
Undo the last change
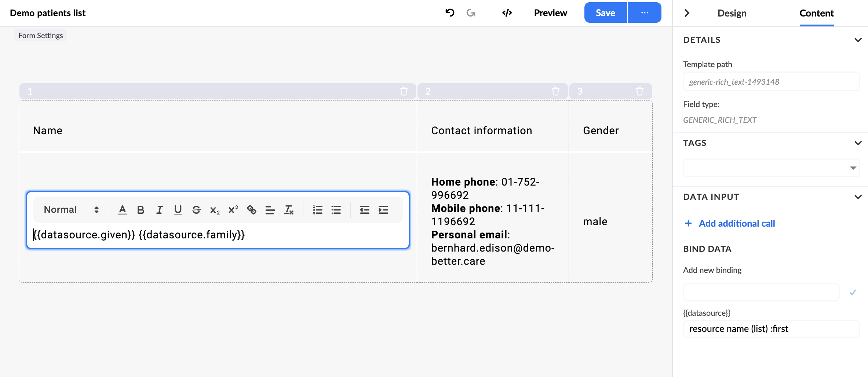[x=450, y=13]
